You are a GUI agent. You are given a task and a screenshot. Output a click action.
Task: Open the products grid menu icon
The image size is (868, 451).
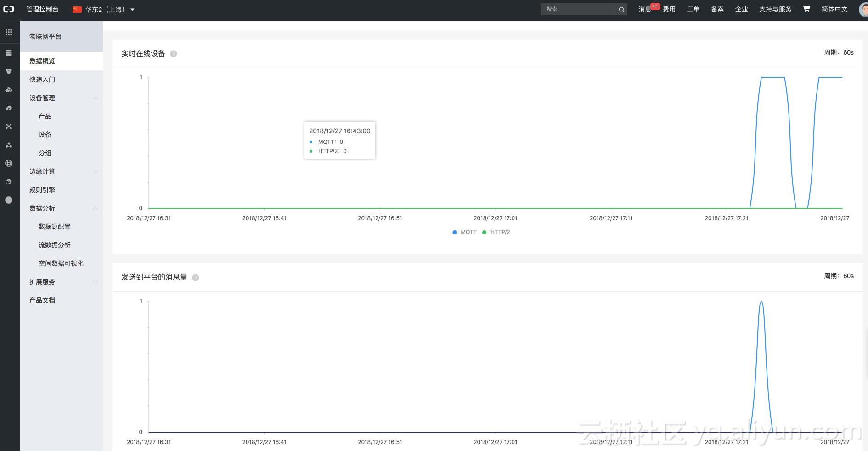point(9,32)
